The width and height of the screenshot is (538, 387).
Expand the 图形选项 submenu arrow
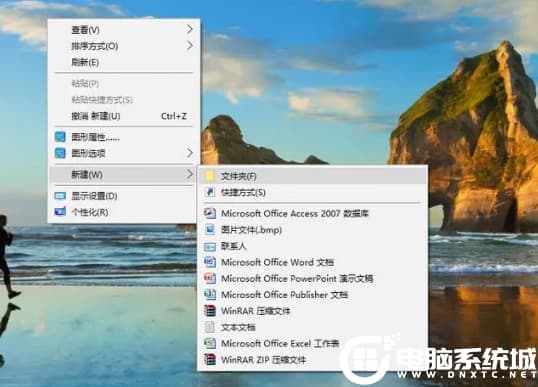point(190,153)
